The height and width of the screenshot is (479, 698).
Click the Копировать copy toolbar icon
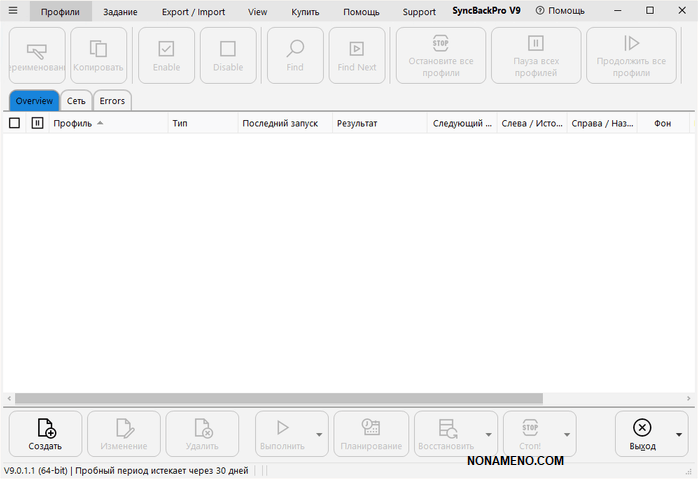point(99,47)
